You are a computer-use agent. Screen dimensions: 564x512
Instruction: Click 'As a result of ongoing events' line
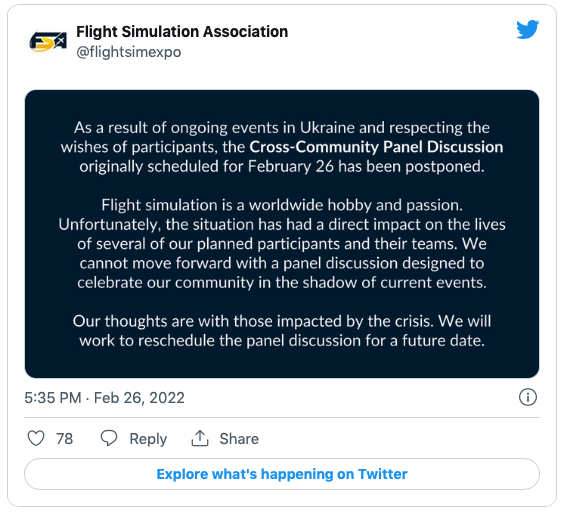282,128
